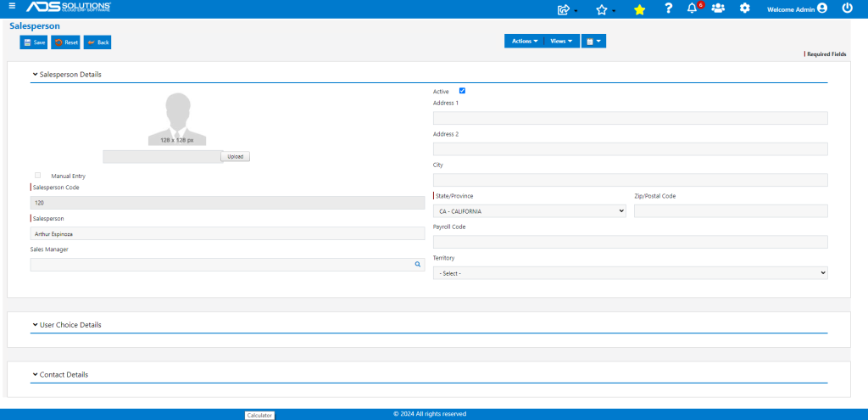Image resolution: width=868 pixels, height=420 pixels.
Task: Click the Welcome Admin text
Action: [791, 9]
